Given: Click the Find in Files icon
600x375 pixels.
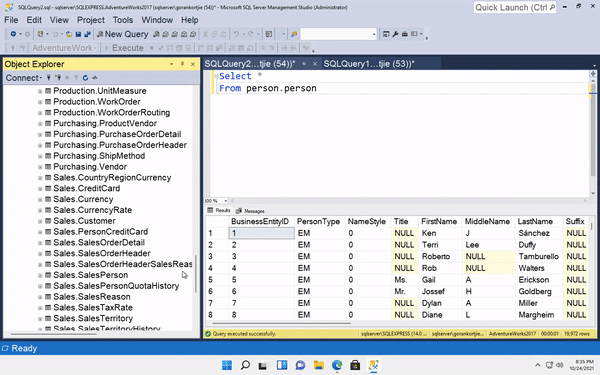Looking at the screenshot, I should 294,34.
